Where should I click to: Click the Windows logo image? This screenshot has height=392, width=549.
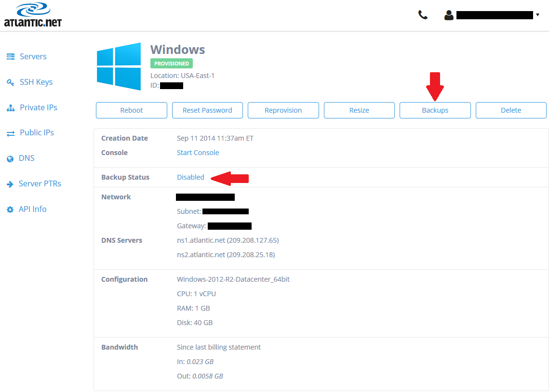pos(119,66)
